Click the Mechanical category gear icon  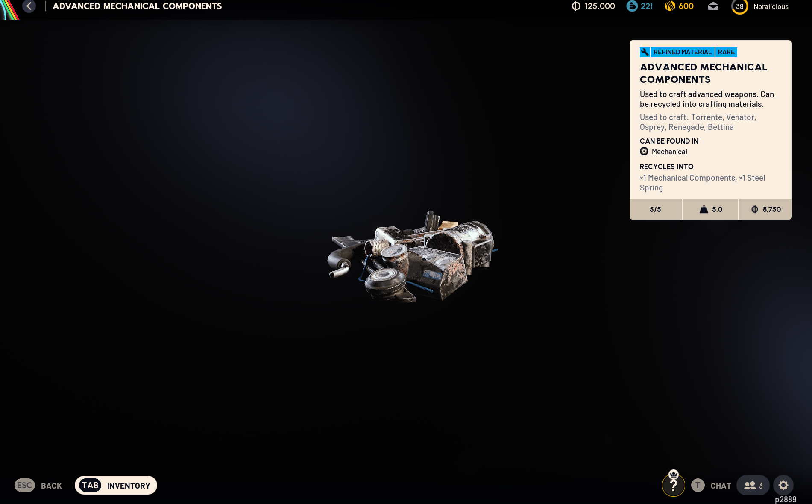point(644,152)
